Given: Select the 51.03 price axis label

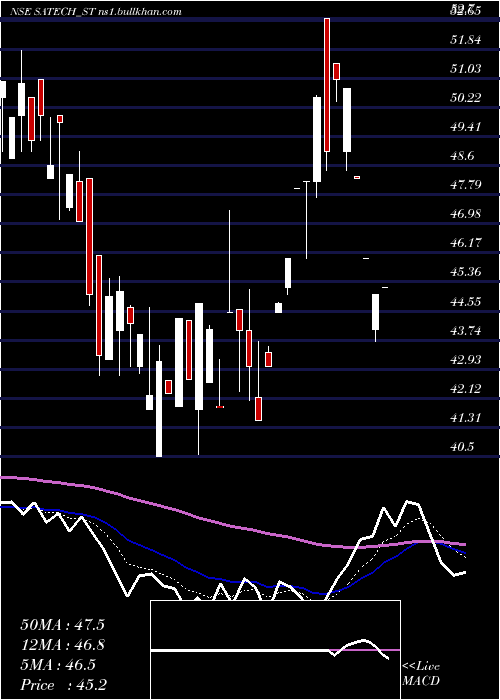Looking at the screenshot, I should pos(466,69).
